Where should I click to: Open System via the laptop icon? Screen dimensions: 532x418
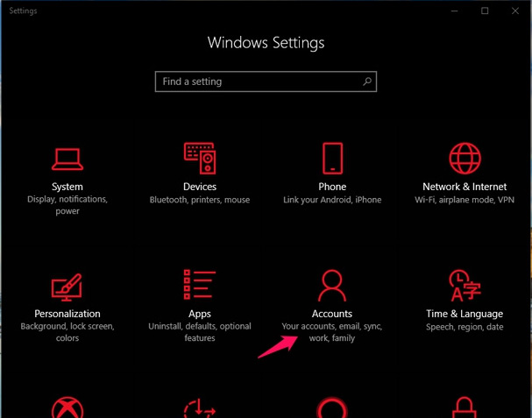pyautogui.click(x=67, y=159)
